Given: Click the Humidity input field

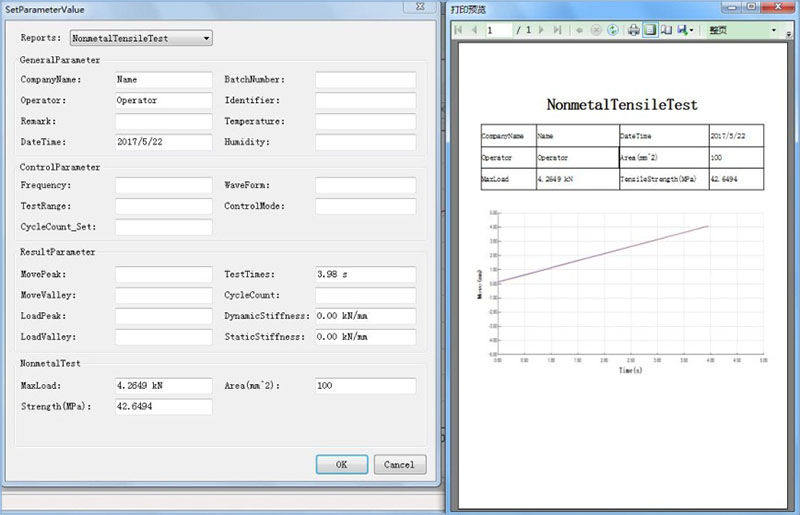Looking at the screenshot, I should pyautogui.click(x=365, y=142).
